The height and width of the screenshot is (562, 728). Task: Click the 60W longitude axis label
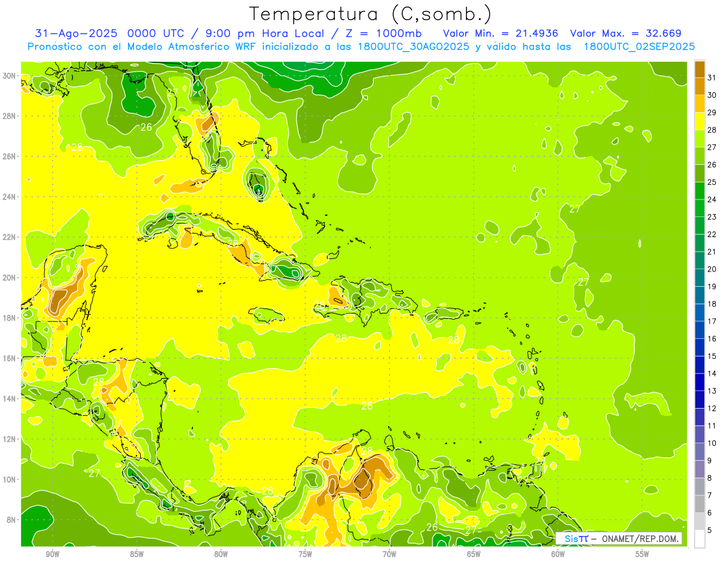(x=558, y=554)
